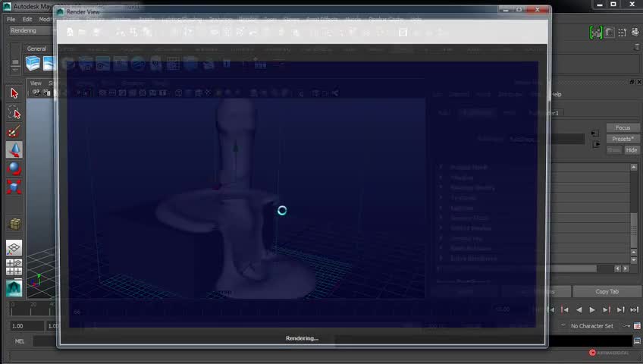Click first shelf icon under General tab

click(33, 64)
